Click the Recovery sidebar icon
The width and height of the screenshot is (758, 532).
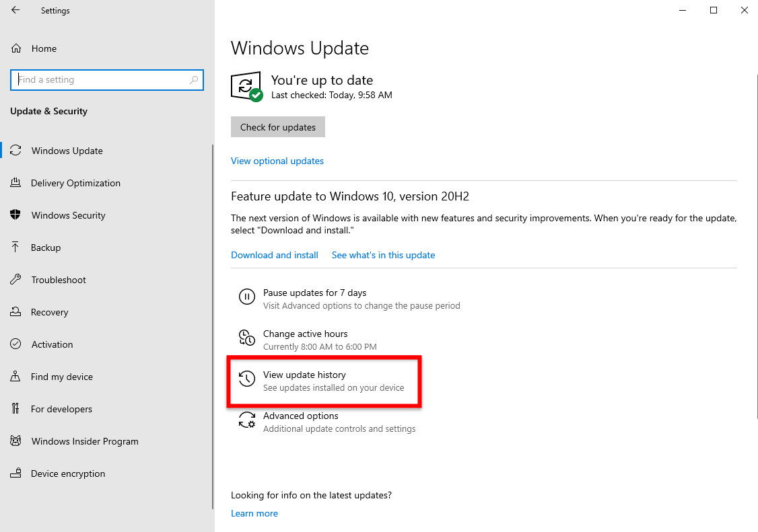pos(15,311)
